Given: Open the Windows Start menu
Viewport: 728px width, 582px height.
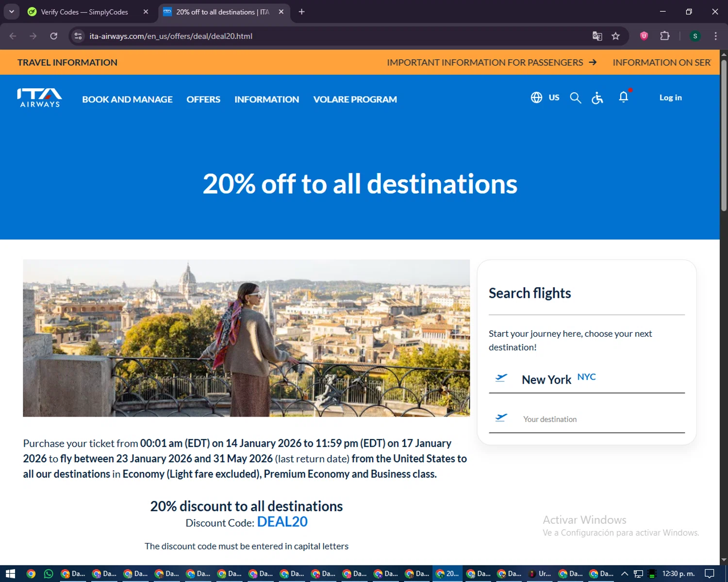Looking at the screenshot, I should 10,574.
